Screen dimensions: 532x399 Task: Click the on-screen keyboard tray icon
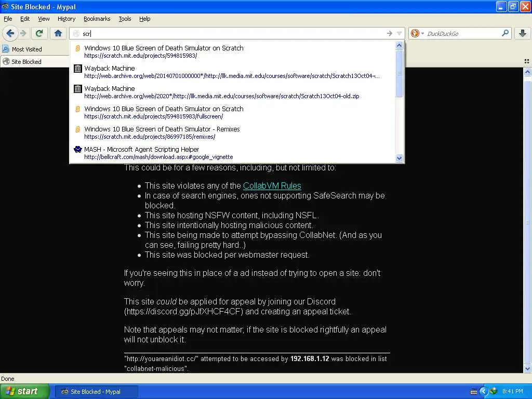[474, 392]
